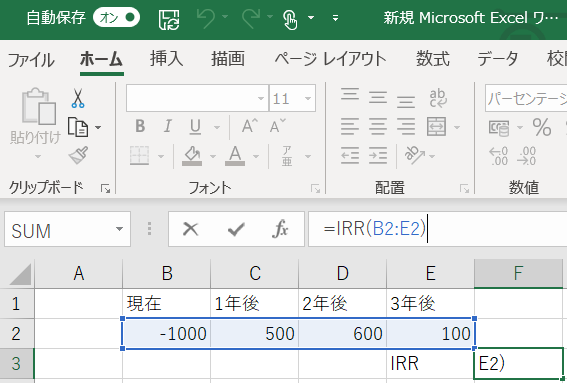Click the Undo arrow icon
The height and width of the screenshot is (383, 567).
click(206, 18)
